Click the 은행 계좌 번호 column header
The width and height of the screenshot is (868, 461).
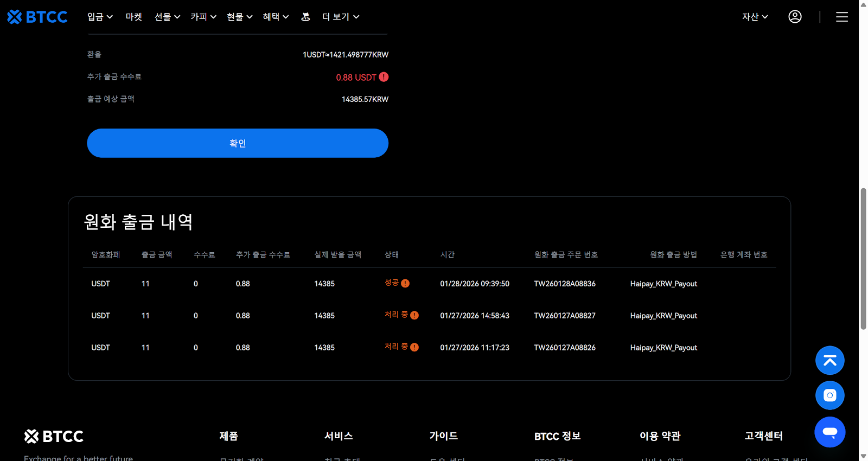click(744, 254)
